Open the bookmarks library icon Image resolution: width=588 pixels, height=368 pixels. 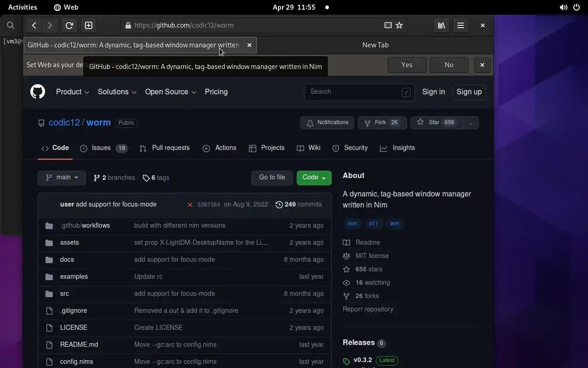[x=441, y=25]
